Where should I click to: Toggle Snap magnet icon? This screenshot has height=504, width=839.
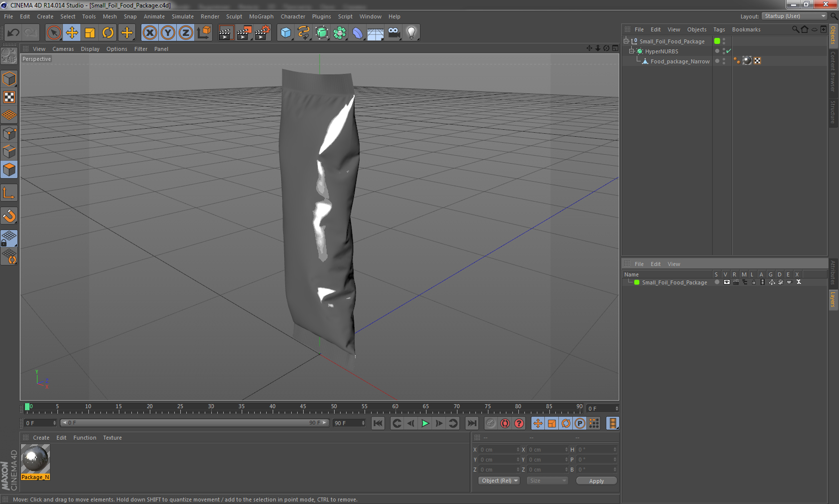(x=9, y=216)
